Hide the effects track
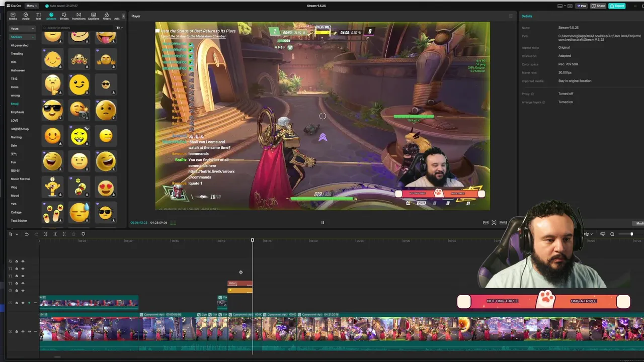The width and height of the screenshot is (644, 362). point(23,261)
